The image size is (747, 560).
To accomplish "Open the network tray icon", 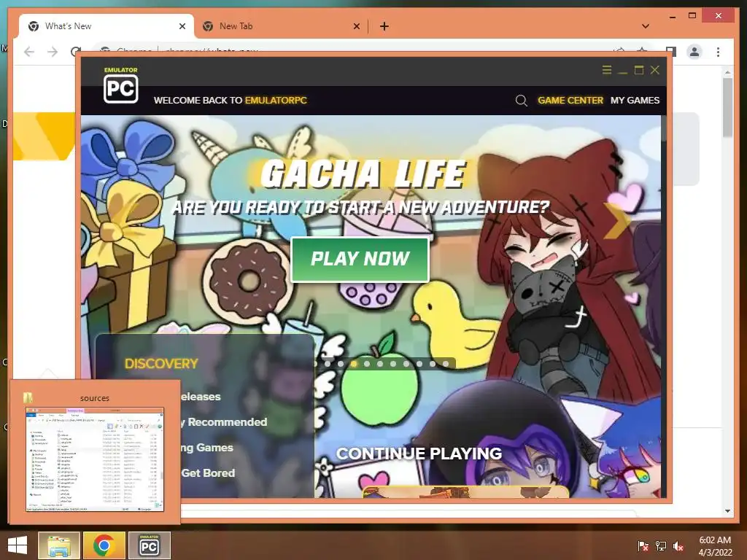I will (x=661, y=545).
